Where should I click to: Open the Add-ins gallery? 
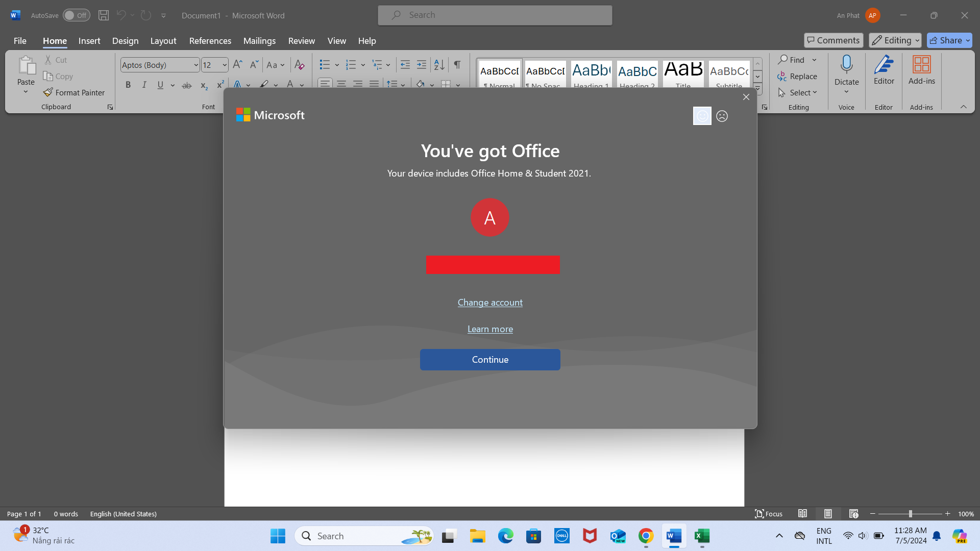pyautogui.click(x=921, y=71)
